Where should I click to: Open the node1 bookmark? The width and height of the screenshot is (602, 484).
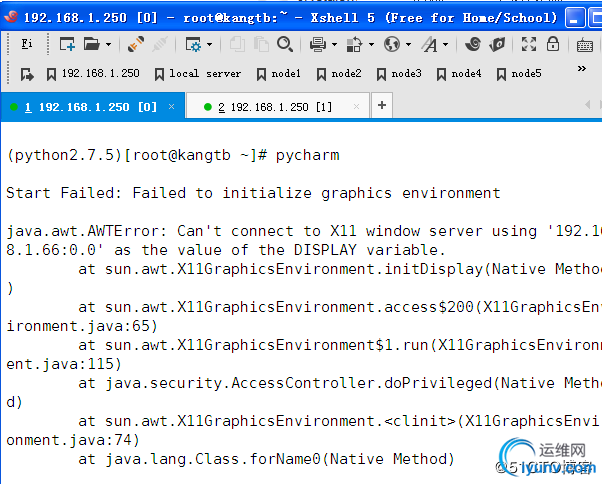(278, 74)
